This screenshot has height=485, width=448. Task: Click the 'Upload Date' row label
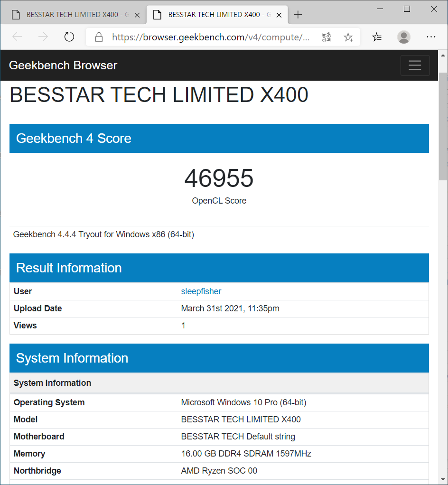38,308
